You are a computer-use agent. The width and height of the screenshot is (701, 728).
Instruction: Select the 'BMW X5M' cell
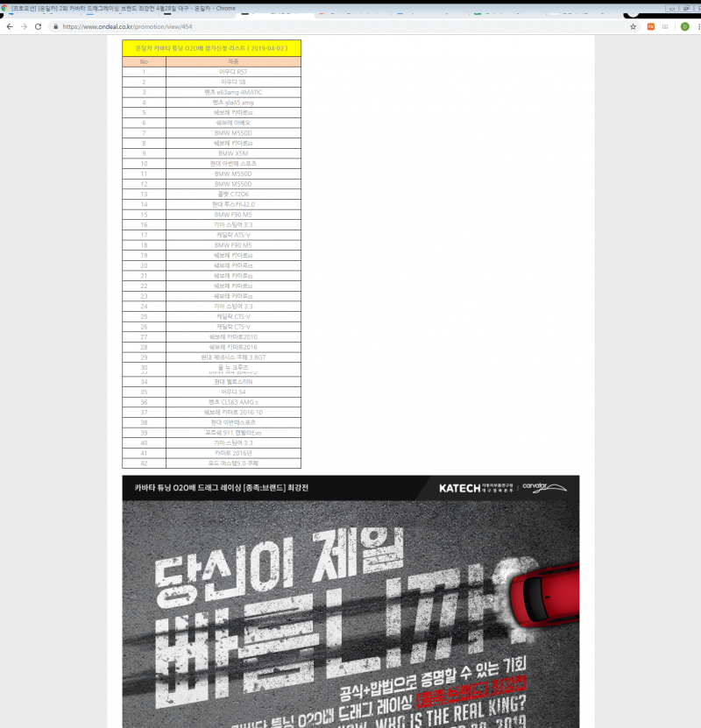click(233, 153)
